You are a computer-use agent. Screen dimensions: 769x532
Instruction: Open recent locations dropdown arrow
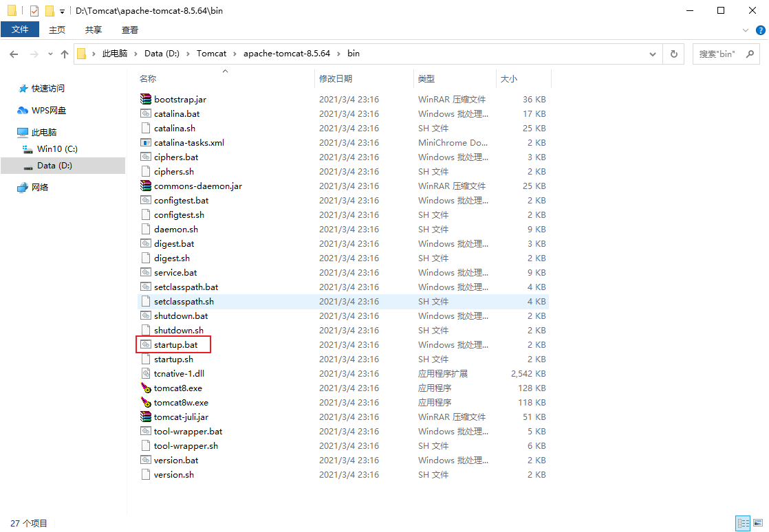[x=50, y=54]
